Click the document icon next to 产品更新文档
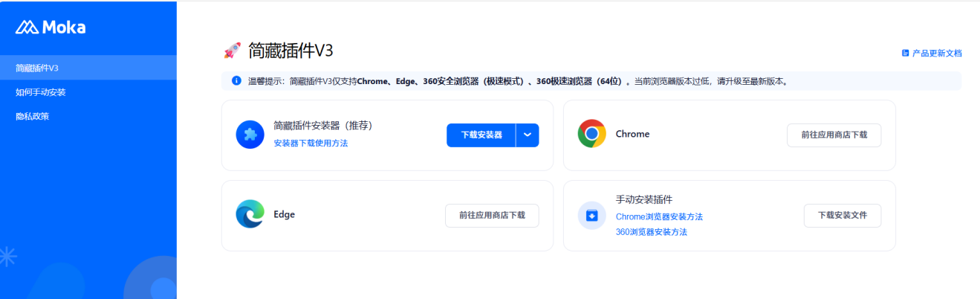The height and width of the screenshot is (299, 980). pyautogui.click(x=905, y=54)
